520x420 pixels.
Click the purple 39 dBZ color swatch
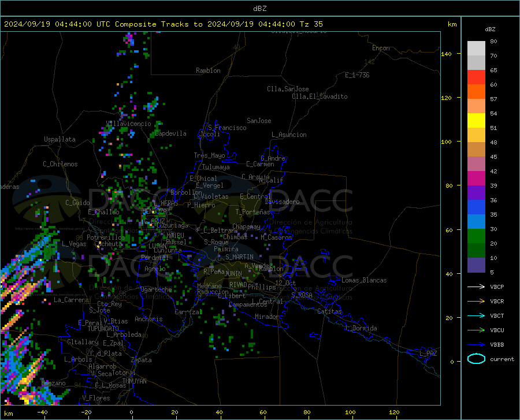[x=476, y=193]
